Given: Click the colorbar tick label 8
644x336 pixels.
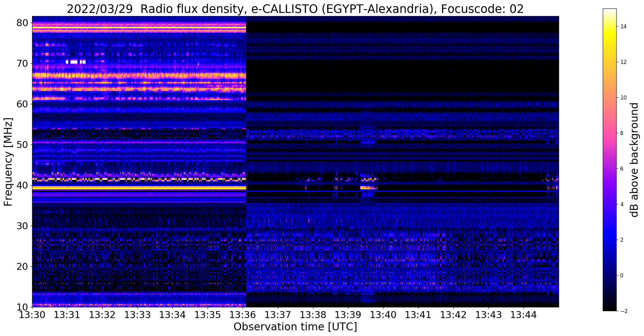Looking at the screenshot, I should coord(621,133).
